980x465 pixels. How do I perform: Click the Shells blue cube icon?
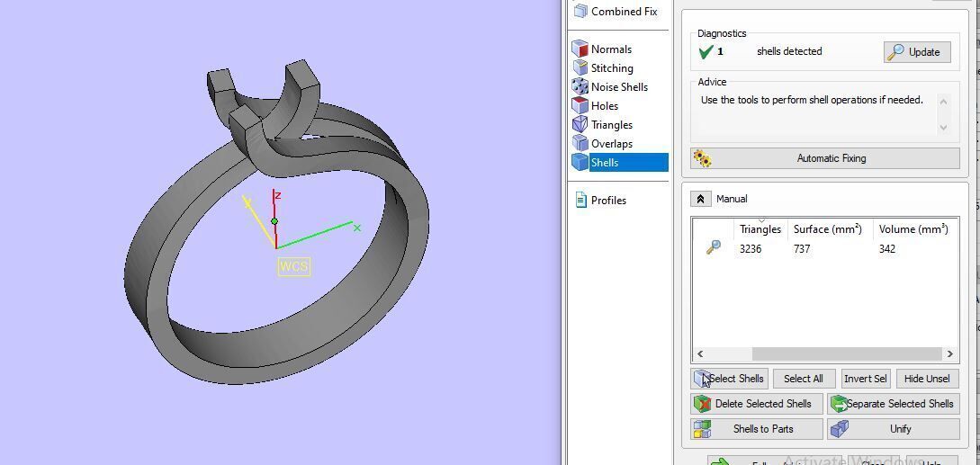pyautogui.click(x=580, y=162)
